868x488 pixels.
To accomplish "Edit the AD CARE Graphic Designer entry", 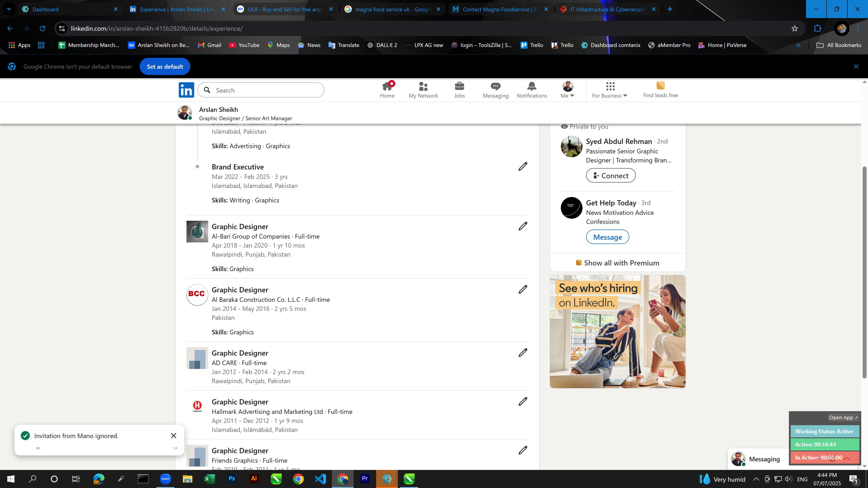I will [523, 353].
